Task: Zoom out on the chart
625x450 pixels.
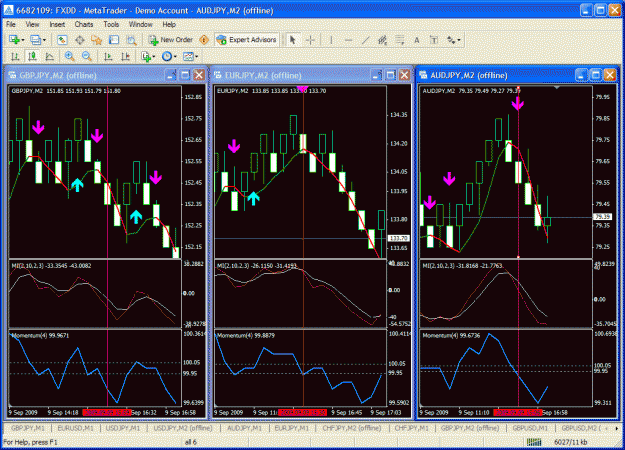Action: [x=86, y=57]
